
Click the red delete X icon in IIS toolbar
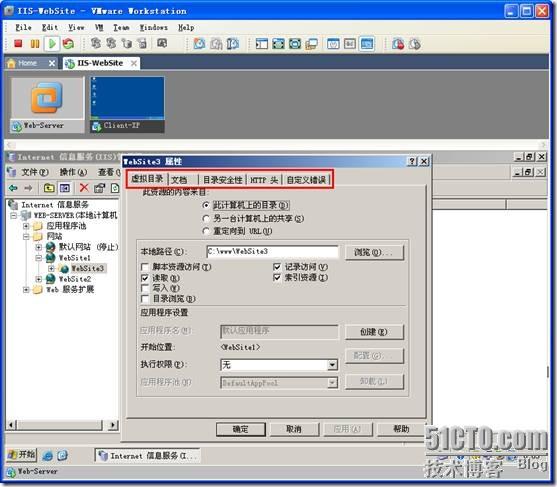coord(84,188)
